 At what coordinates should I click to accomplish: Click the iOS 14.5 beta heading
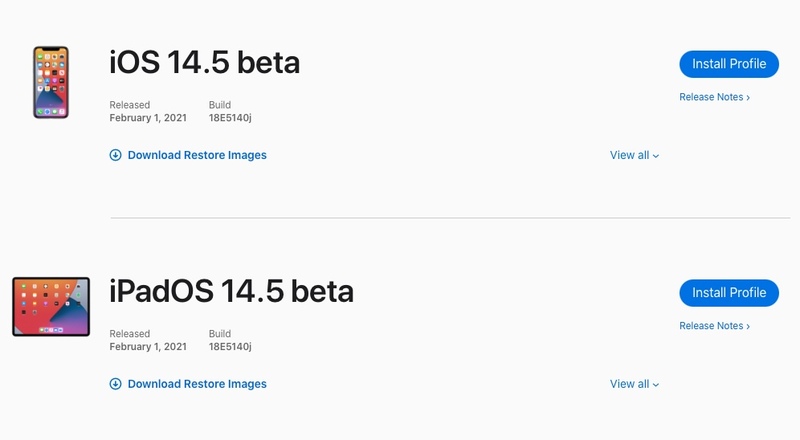pos(205,63)
